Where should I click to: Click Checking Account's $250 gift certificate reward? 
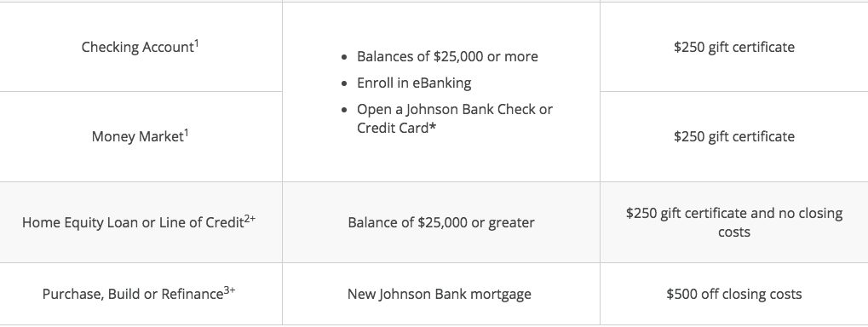click(734, 47)
